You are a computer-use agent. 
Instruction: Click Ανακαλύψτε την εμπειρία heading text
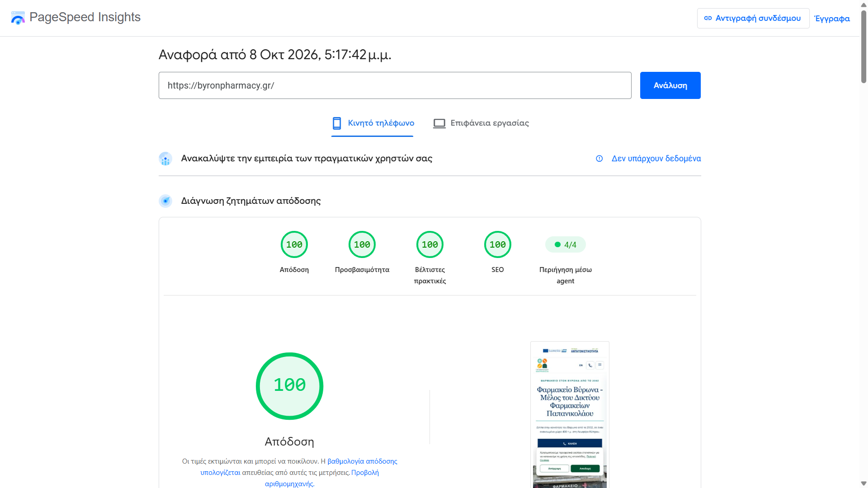pyautogui.click(x=307, y=159)
